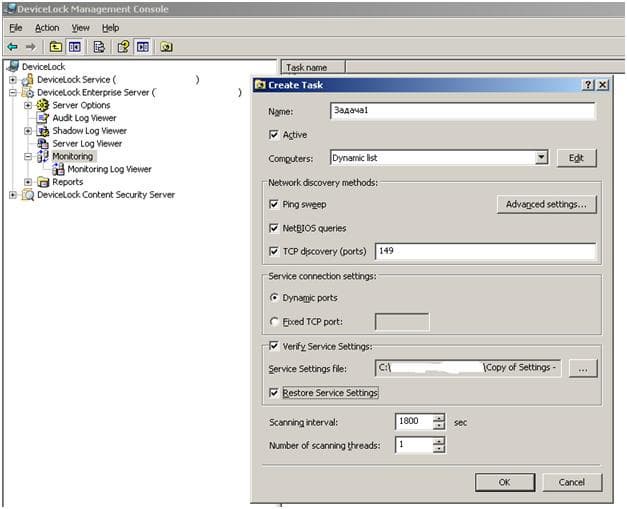Open the Action menu
Viewport: 627px width, 509px height.
pos(47,28)
